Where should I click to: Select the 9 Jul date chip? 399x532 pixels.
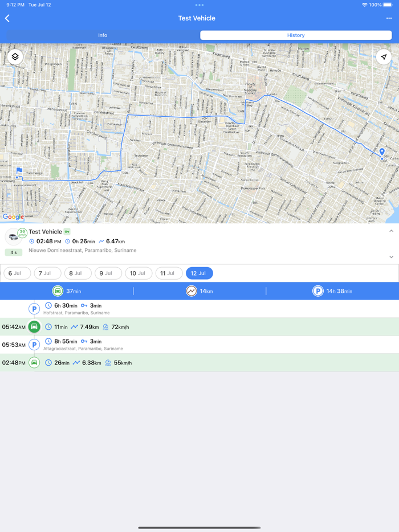(x=108, y=273)
